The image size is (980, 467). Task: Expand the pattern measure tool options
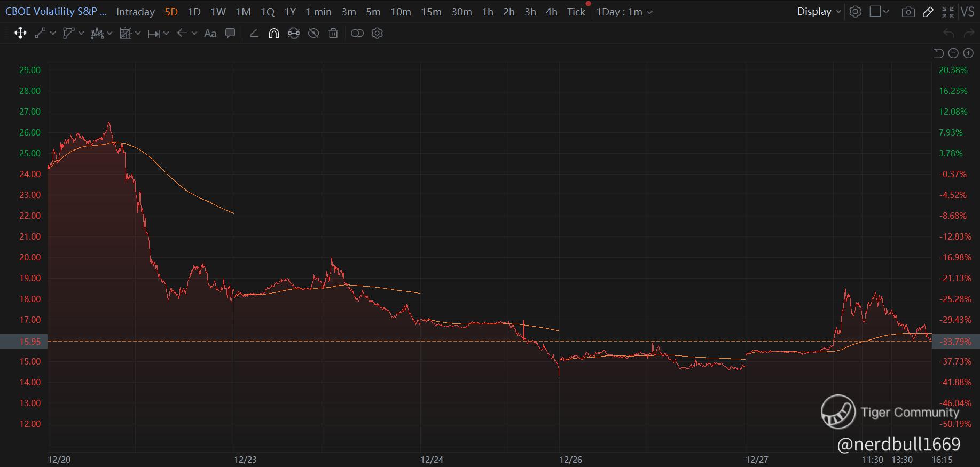(137, 33)
